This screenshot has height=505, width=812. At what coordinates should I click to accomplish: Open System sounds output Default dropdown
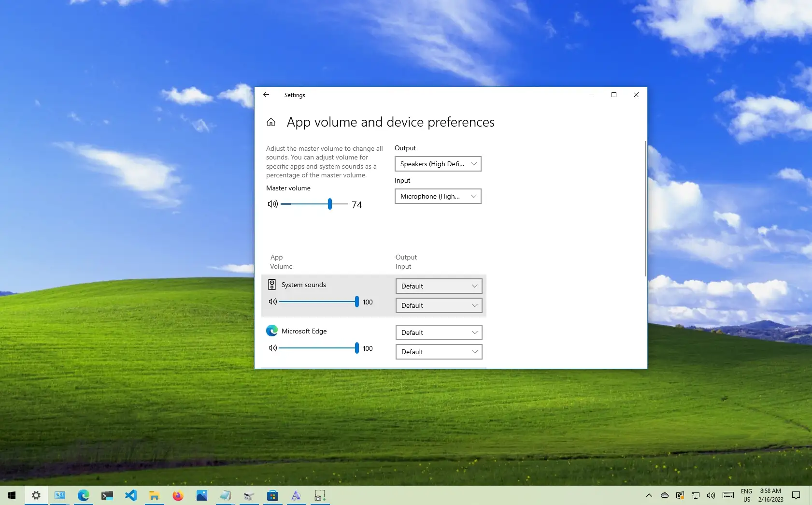[439, 286]
